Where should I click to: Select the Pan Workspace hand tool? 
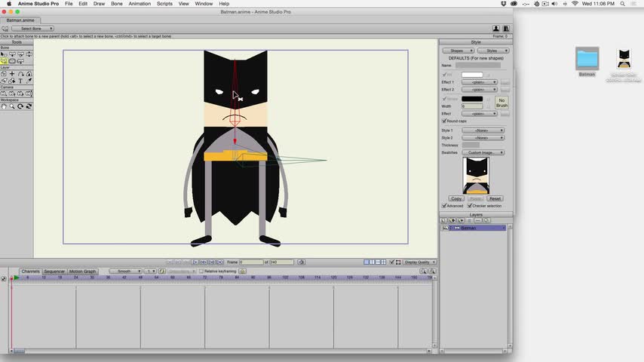click(4, 107)
